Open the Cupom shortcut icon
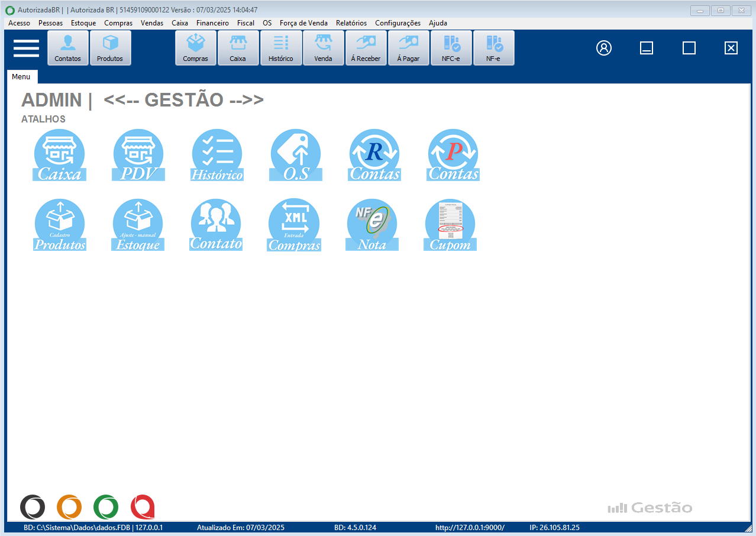This screenshot has width=756, height=536. pos(450,225)
